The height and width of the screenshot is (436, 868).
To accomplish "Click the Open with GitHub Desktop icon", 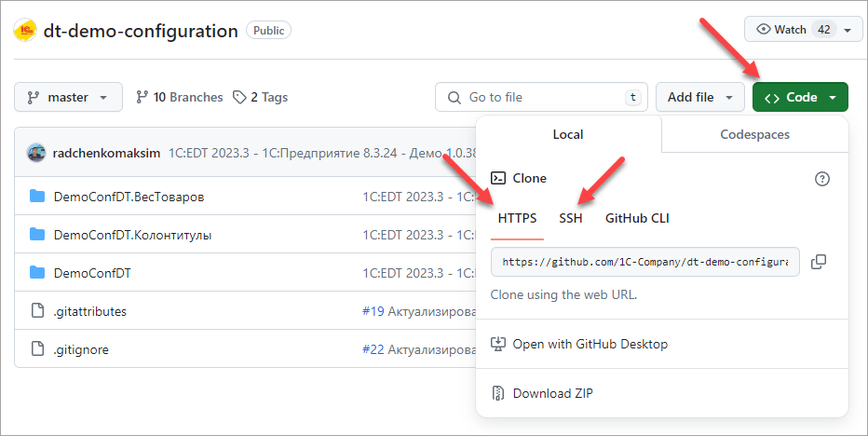I will click(498, 344).
